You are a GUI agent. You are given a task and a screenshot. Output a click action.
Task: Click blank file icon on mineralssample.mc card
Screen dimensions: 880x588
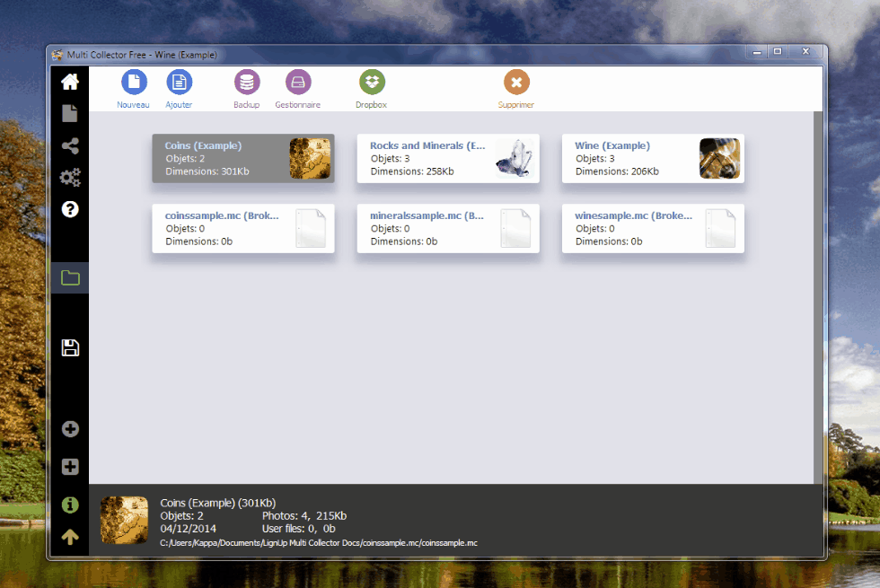515,228
